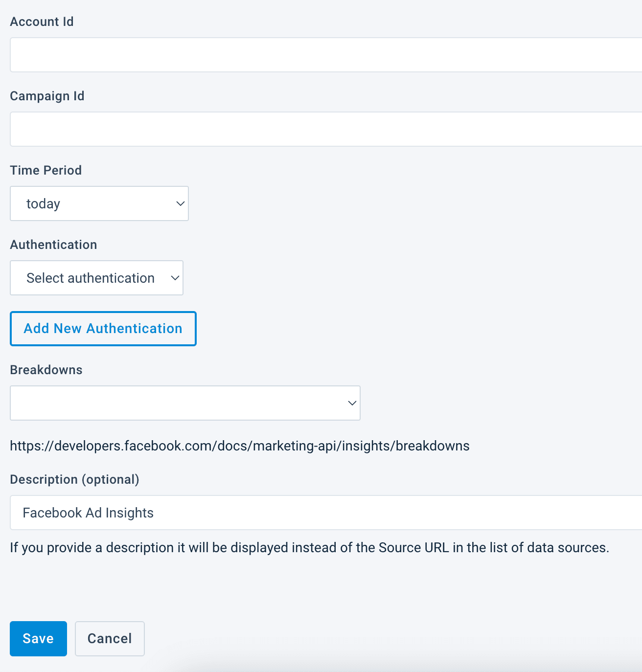Image resolution: width=642 pixels, height=672 pixels.
Task: Click the Account Id label
Action: [42, 22]
